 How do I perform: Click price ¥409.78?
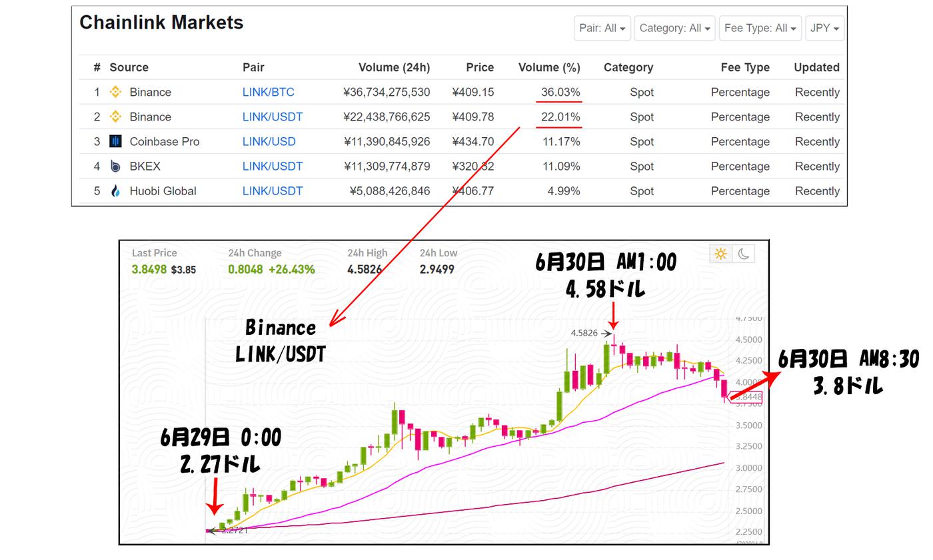(x=472, y=117)
